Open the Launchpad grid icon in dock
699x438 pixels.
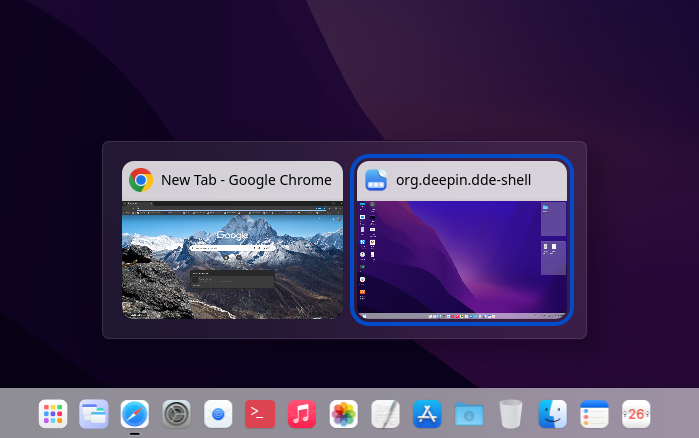click(x=53, y=414)
